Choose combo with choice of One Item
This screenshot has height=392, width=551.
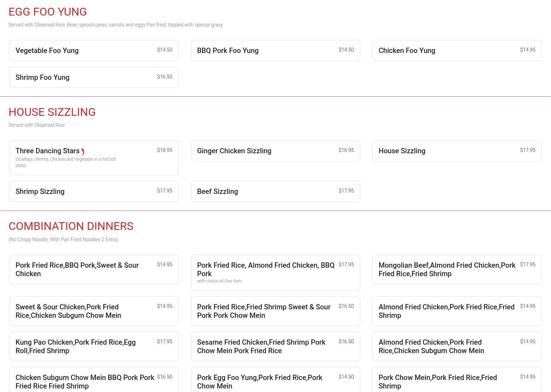point(275,273)
